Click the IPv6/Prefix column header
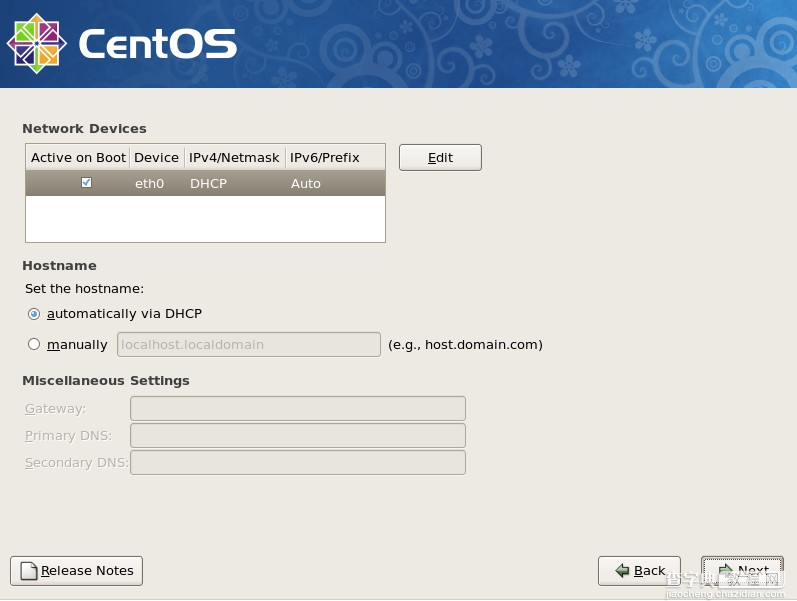Screen dimensions: 797x601 click(x=335, y=158)
